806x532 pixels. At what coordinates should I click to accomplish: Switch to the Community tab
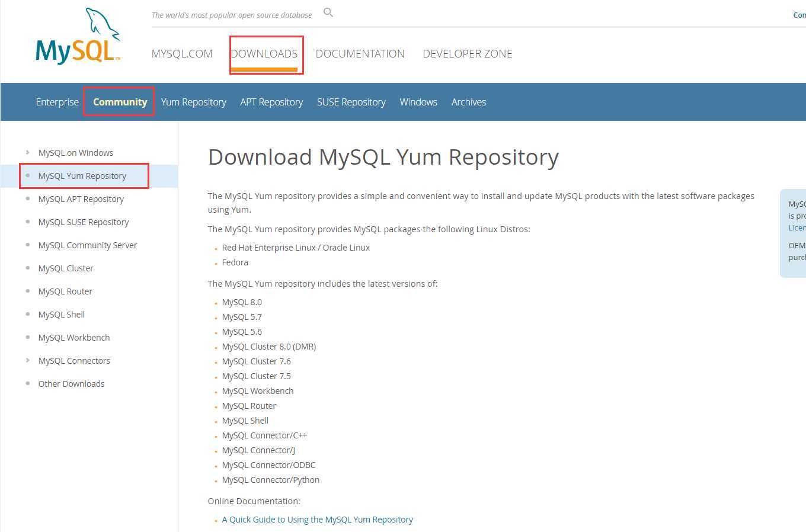[120, 102]
